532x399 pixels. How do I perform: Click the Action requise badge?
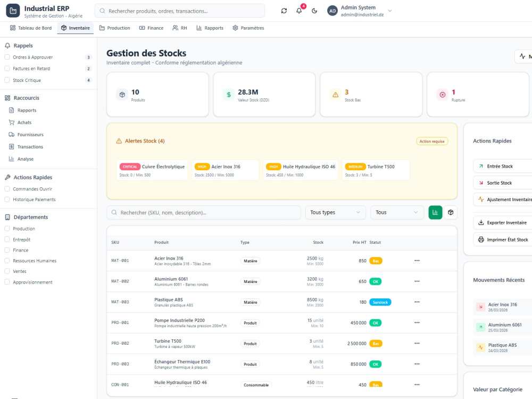(x=432, y=141)
